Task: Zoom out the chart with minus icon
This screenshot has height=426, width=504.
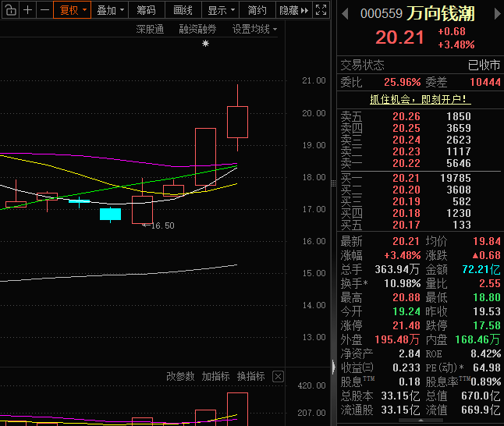Action: click(44, 10)
